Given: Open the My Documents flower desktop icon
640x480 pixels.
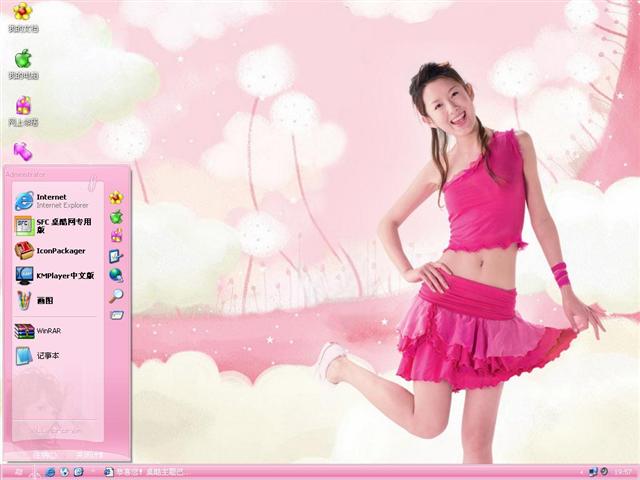Looking at the screenshot, I should (23, 16).
